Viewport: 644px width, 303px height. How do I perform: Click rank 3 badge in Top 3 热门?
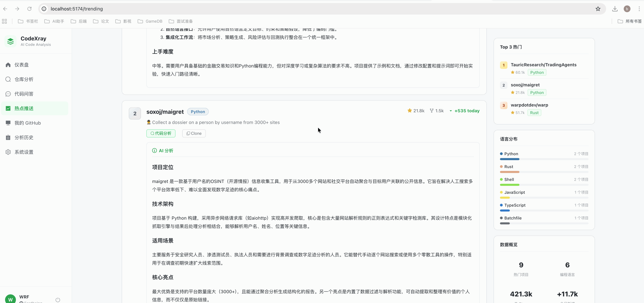click(504, 105)
